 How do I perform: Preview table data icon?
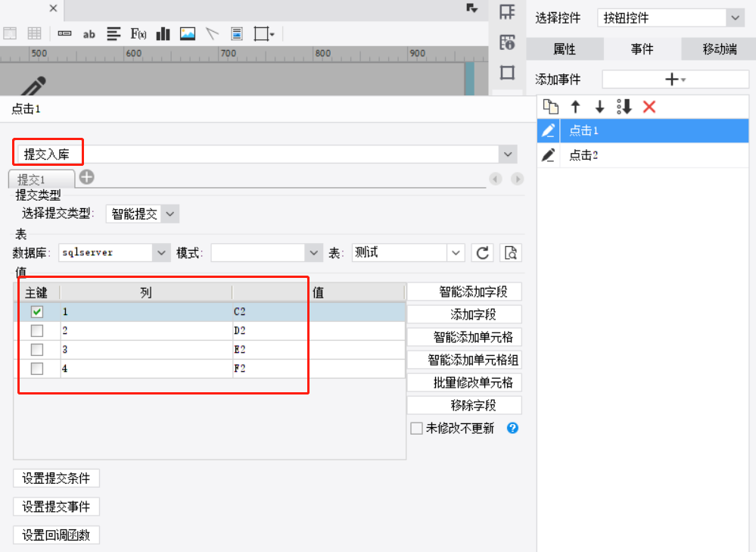click(511, 253)
